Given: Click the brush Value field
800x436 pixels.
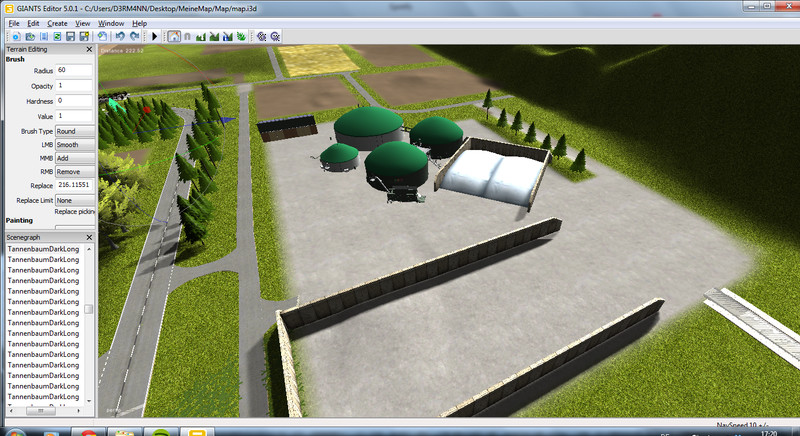Looking at the screenshot, I should coord(74,116).
